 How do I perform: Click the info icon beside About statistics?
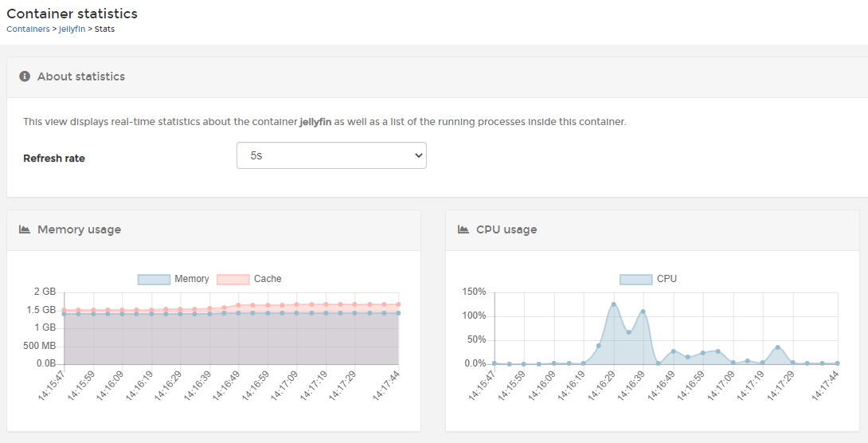tap(25, 76)
